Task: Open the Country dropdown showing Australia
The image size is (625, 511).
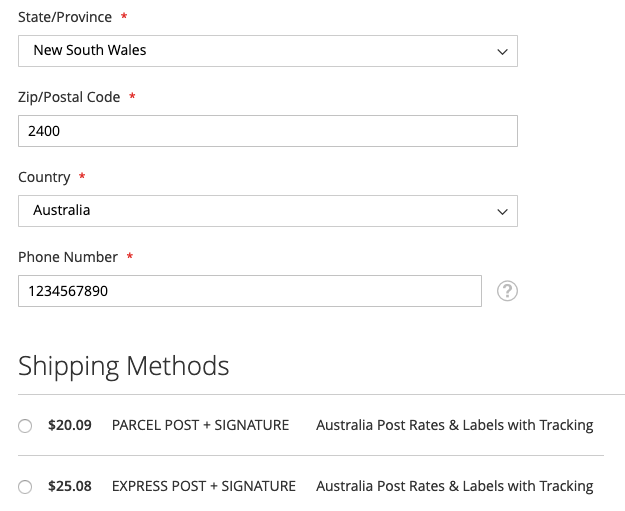Action: click(x=267, y=211)
